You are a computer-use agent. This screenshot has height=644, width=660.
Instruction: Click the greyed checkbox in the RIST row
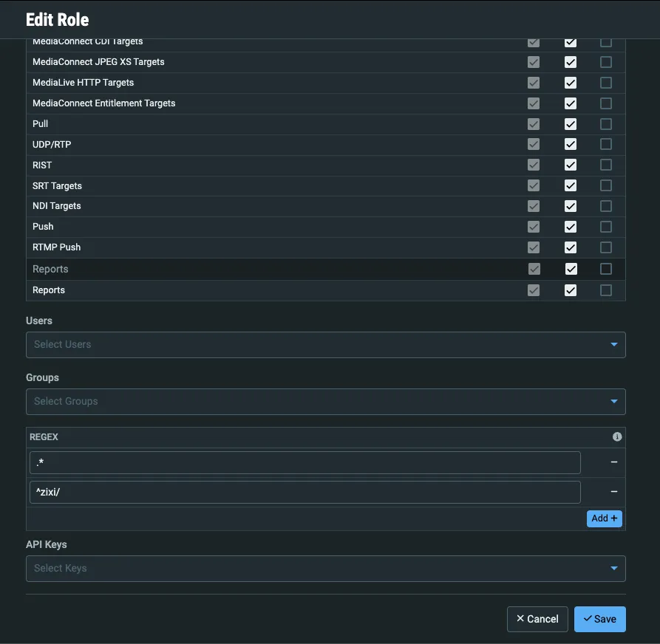coord(534,165)
